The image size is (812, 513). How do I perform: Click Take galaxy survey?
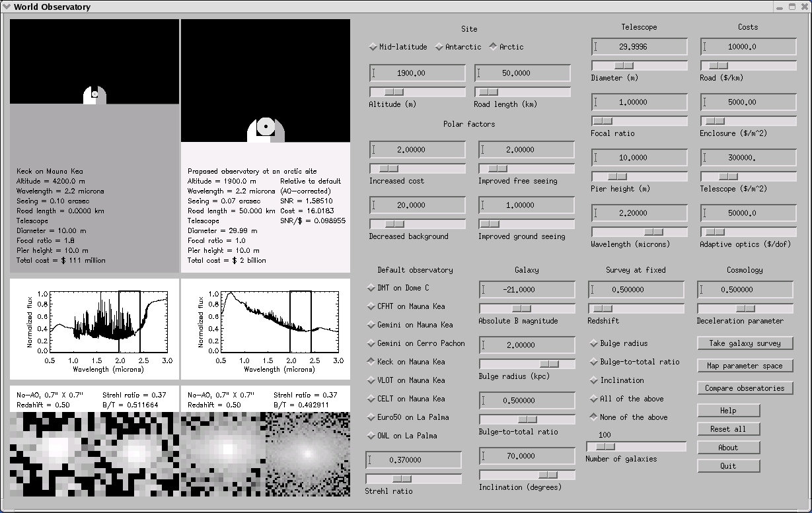745,343
